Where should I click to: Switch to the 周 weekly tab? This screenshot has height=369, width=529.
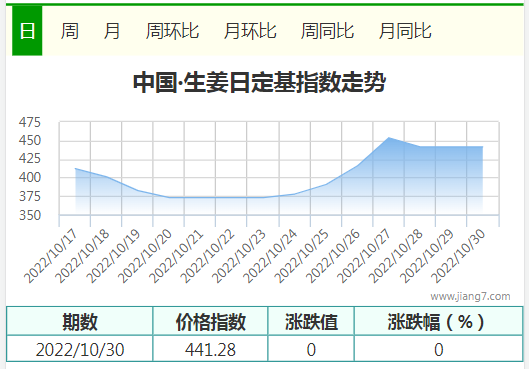[69, 31]
